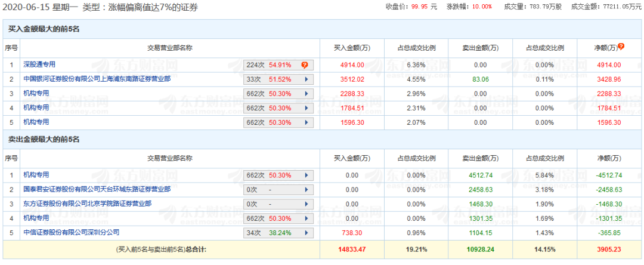644x265 pixels.
Task: Click the question mark icon next to the first 净额(万) header
Action: pyautogui.click(x=621, y=47)
